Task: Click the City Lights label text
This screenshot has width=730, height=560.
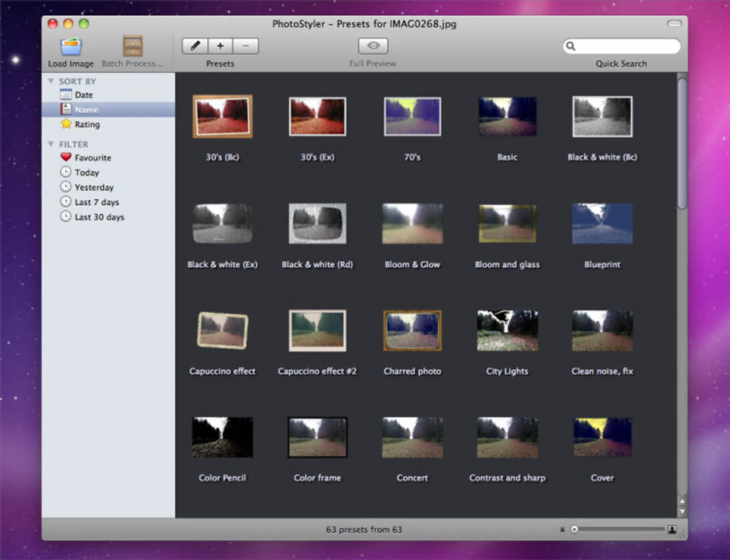Action: point(507,371)
